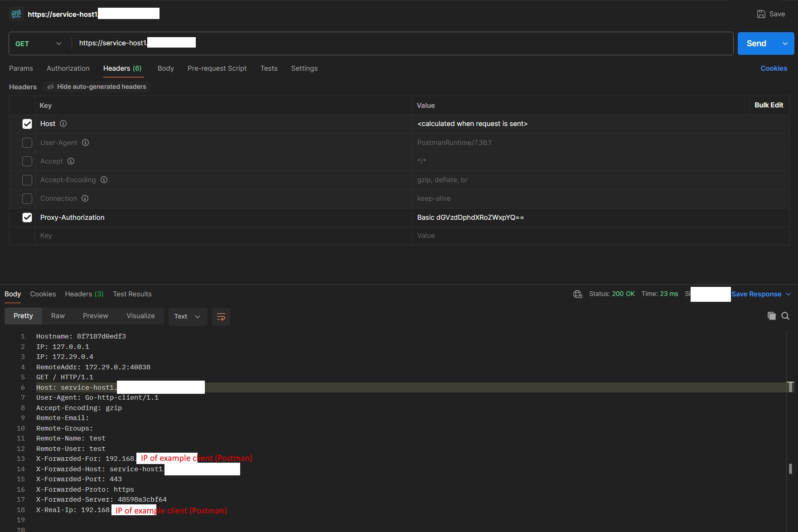This screenshot has width=798, height=532.
Task: Select the Headers (6) request tab
Action: (122, 68)
